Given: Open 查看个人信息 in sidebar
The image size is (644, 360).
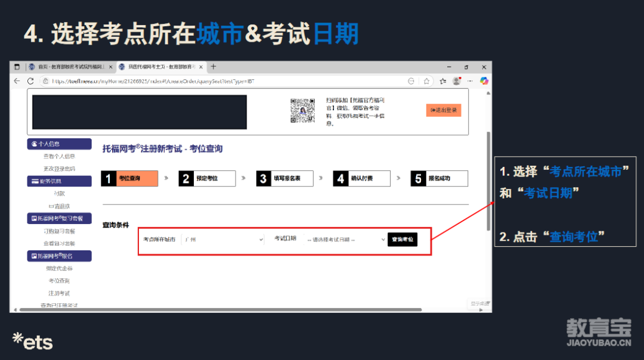Looking at the screenshot, I should [59, 156].
